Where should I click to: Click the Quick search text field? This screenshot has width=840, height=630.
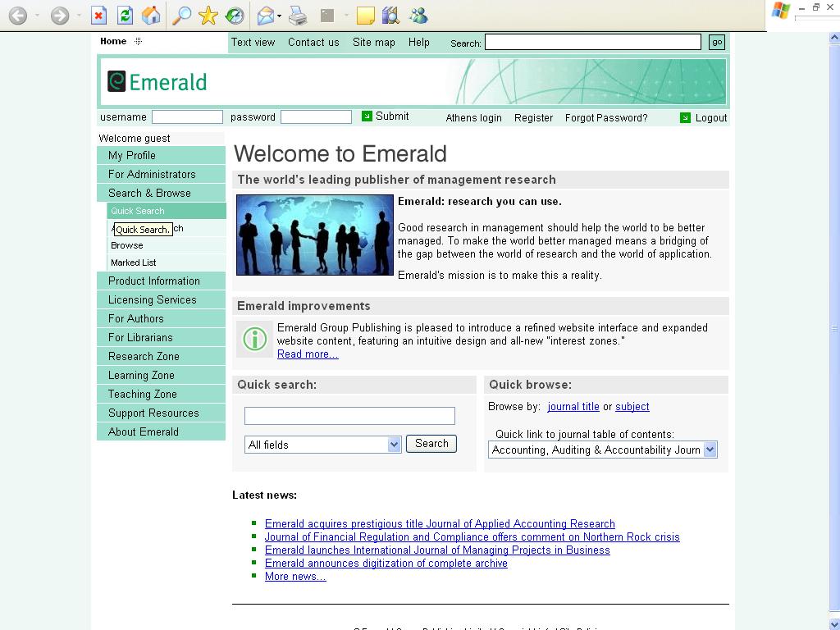tap(349, 416)
